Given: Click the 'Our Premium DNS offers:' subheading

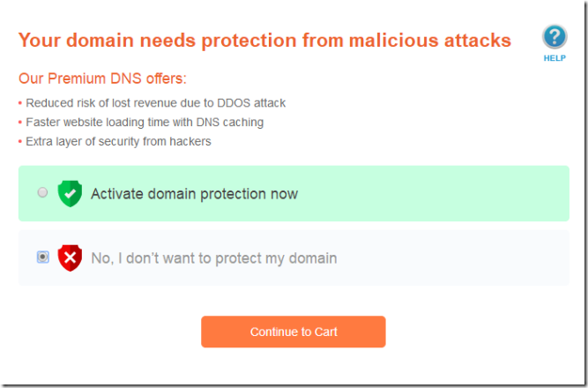Looking at the screenshot, I should (102, 78).
